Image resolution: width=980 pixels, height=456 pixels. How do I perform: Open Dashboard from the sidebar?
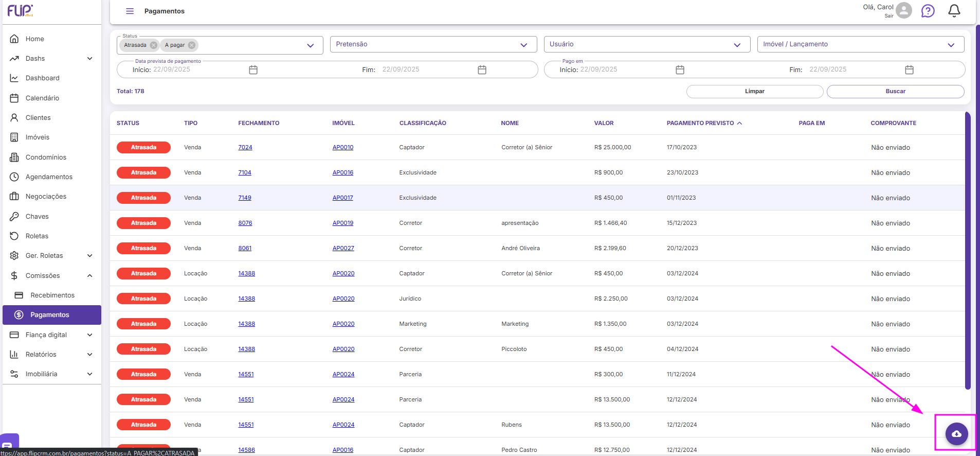51,78
